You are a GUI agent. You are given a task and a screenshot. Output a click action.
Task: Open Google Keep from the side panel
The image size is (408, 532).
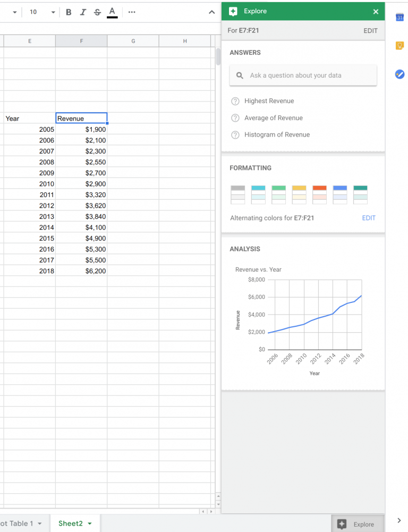[x=399, y=46]
